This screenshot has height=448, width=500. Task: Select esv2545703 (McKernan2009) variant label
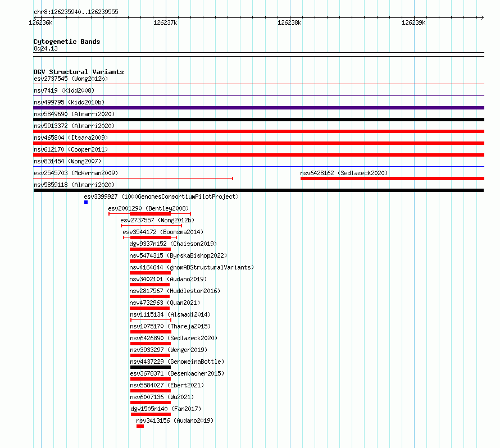pyautogui.click(x=76, y=173)
